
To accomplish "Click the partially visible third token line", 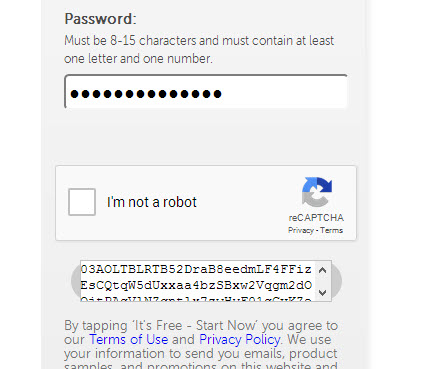I will 196,299.
